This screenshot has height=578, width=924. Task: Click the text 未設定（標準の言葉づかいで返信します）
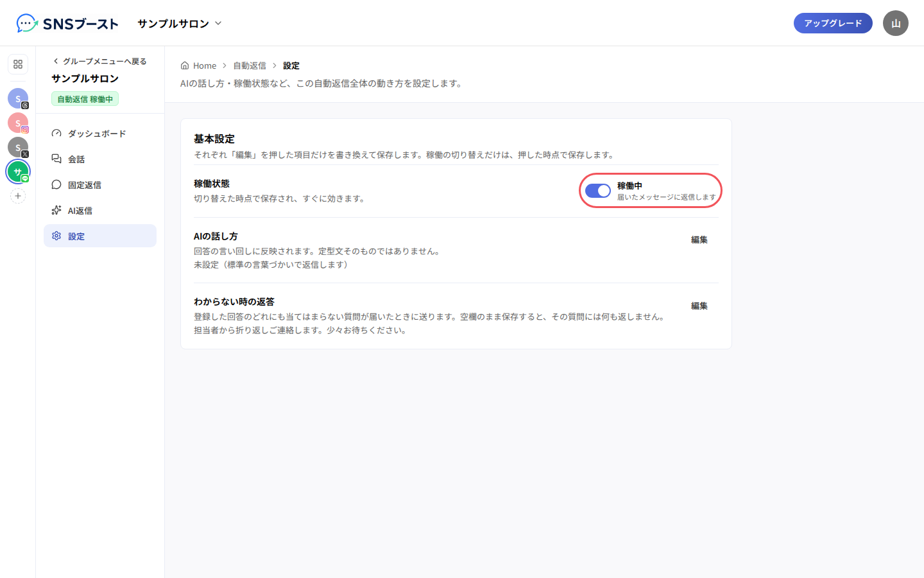tap(273, 265)
